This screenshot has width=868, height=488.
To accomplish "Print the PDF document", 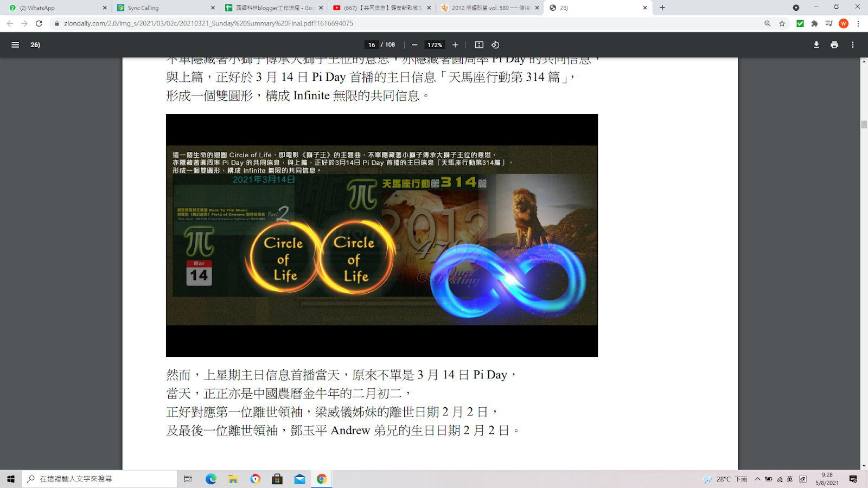I will pyautogui.click(x=834, y=45).
